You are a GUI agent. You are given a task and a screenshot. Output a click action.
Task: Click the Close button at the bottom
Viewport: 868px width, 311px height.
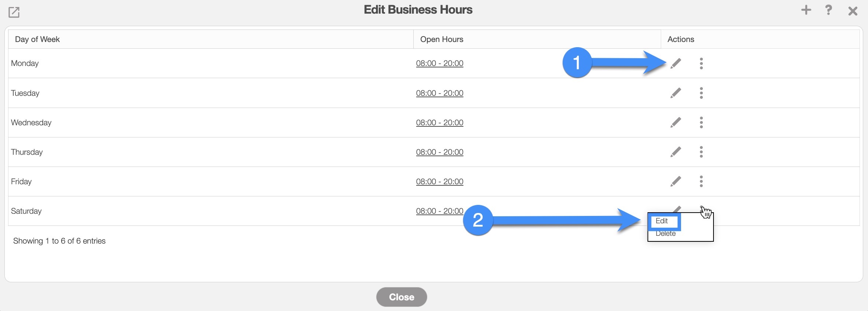pyautogui.click(x=402, y=297)
